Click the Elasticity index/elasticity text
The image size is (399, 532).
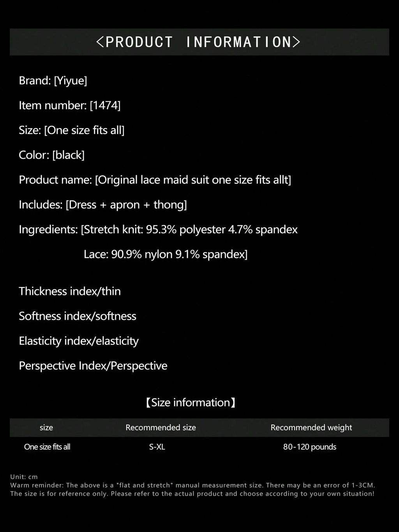click(x=79, y=341)
